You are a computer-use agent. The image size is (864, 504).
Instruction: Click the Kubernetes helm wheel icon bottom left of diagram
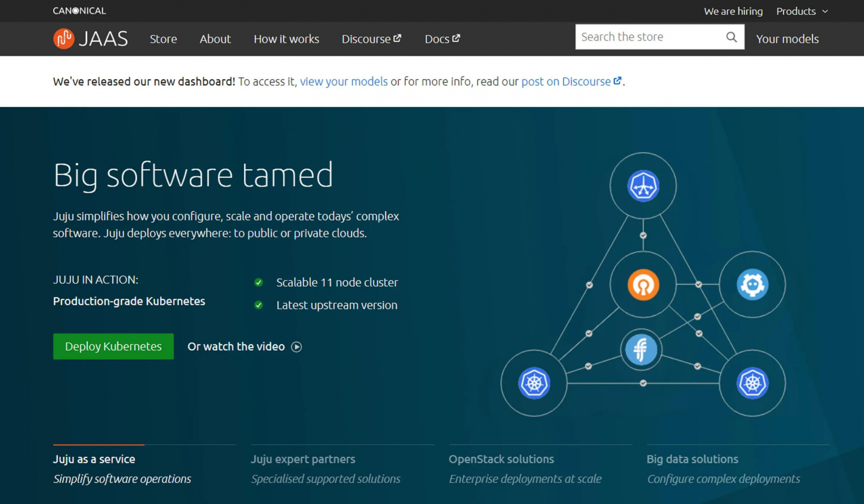pyautogui.click(x=534, y=383)
